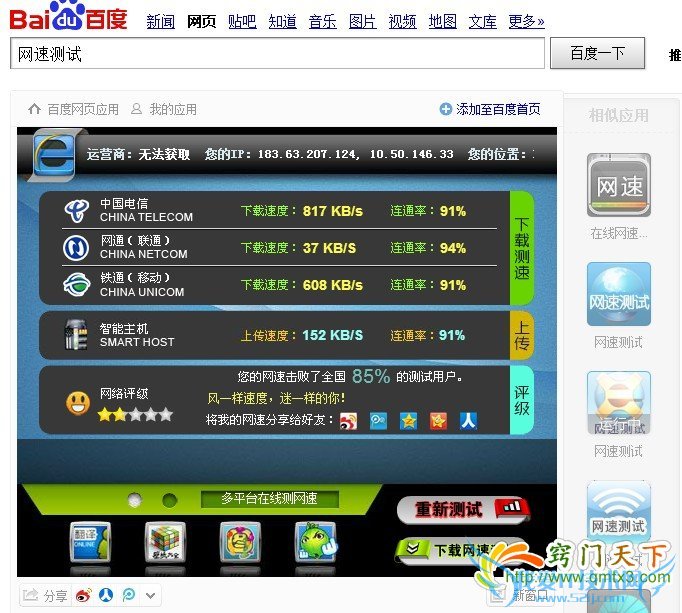Open the Rubik's cube game thumbnail
682x613 pixels.
click(x=165, y=542)
